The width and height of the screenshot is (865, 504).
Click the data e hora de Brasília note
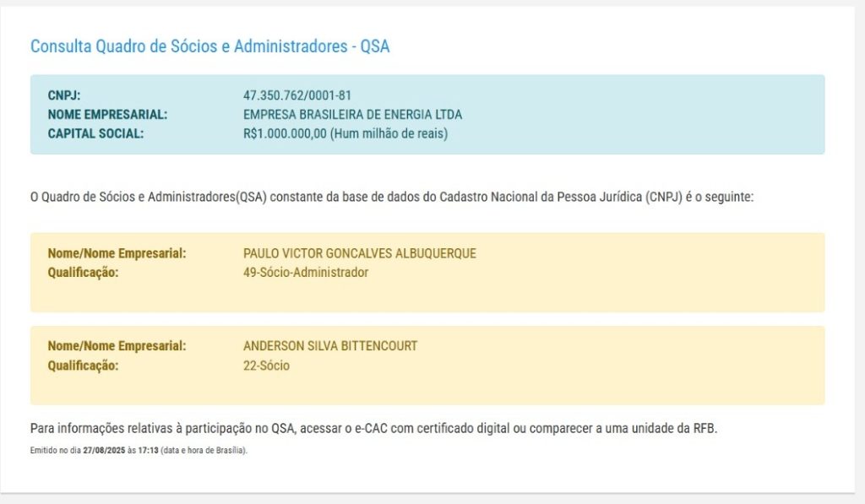tap(204, 450)
